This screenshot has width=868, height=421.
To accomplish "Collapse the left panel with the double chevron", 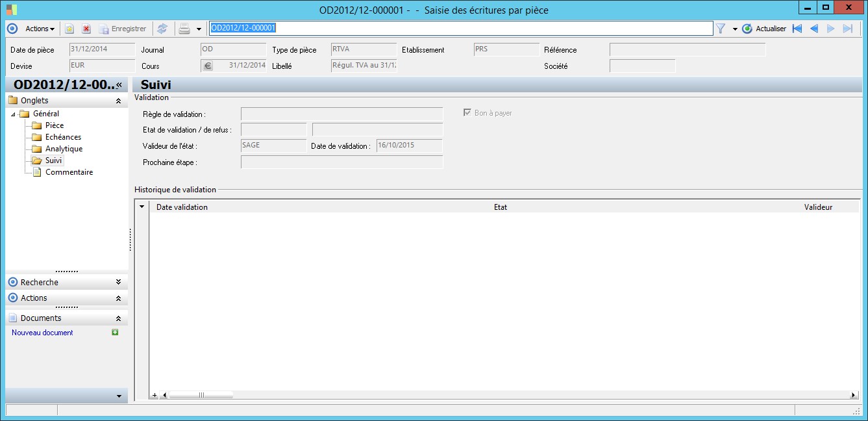I will coord(119,84).
